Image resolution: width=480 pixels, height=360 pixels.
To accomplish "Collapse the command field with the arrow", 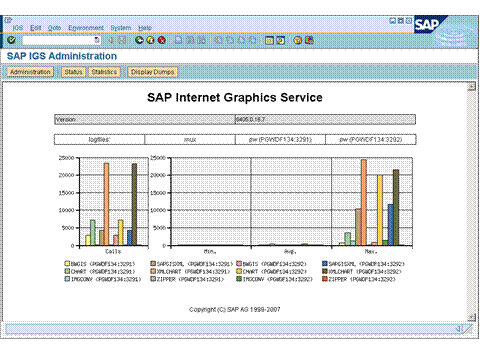I will pyautogui.click(x=111, y=40).
